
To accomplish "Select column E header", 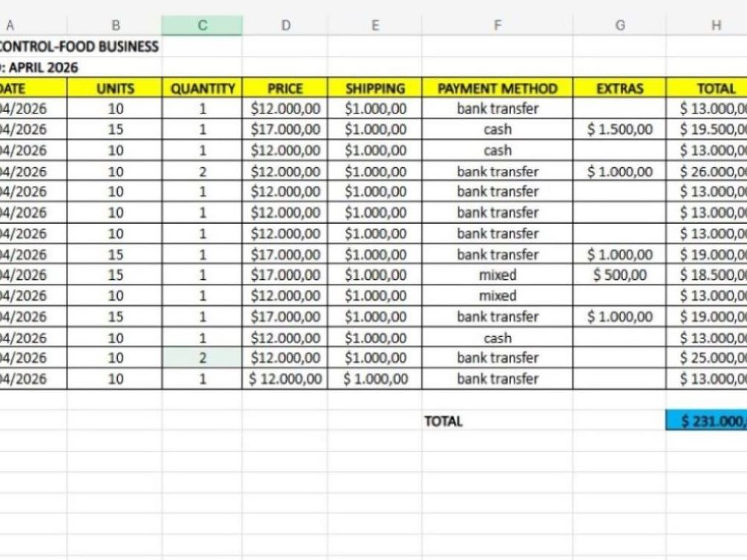I will point(375,25).
